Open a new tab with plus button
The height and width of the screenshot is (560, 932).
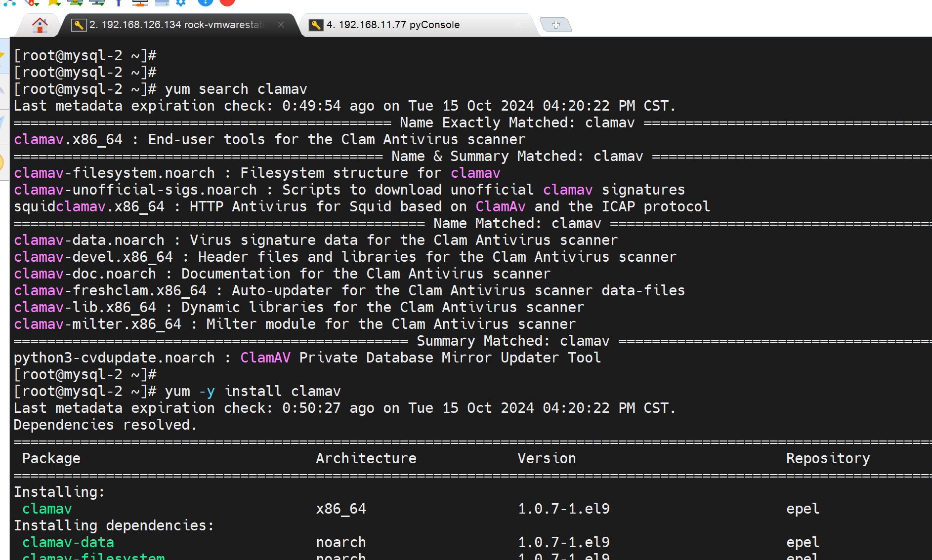(x=555, y=25)
